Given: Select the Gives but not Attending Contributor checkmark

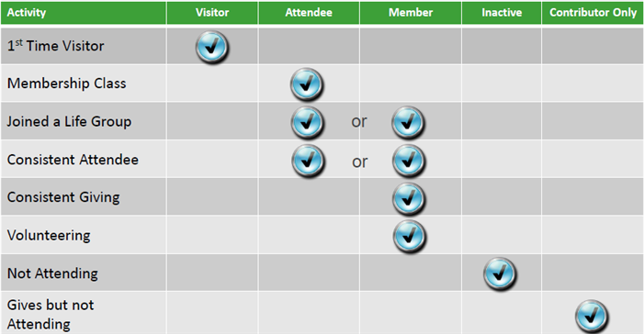Looking at the screenshot, I should click(x=592, y=316).
